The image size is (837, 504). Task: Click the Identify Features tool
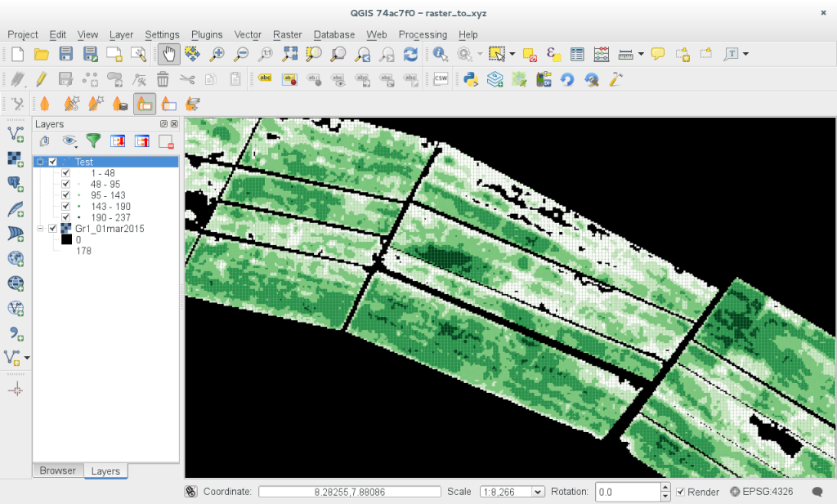[439, 55]
